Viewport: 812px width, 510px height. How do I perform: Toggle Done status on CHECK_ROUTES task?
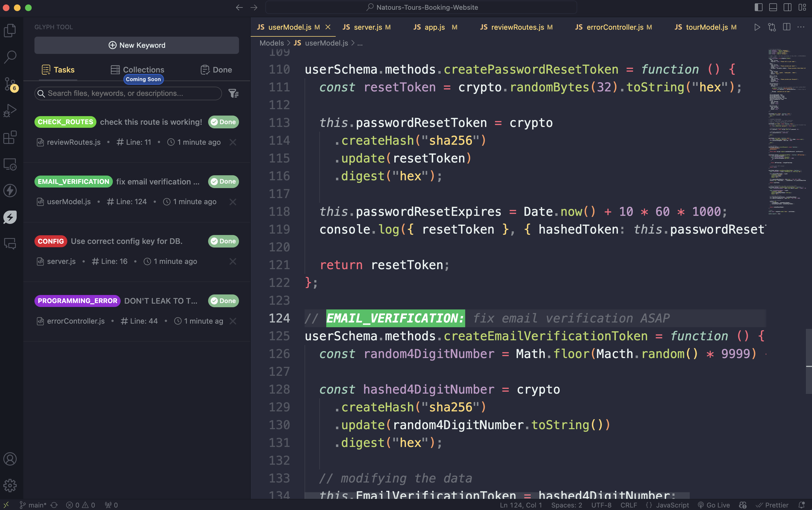pos(223,122)
